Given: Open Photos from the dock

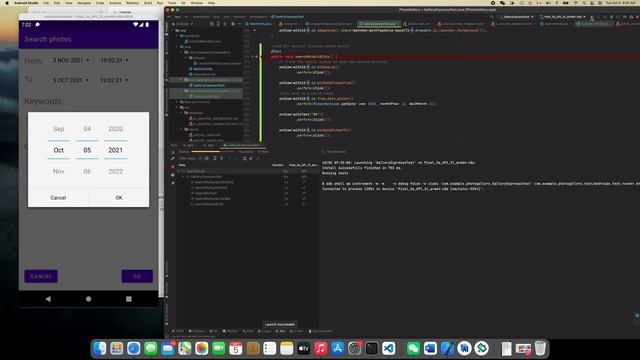Looking at the screenshot, I should click(202, 348).
